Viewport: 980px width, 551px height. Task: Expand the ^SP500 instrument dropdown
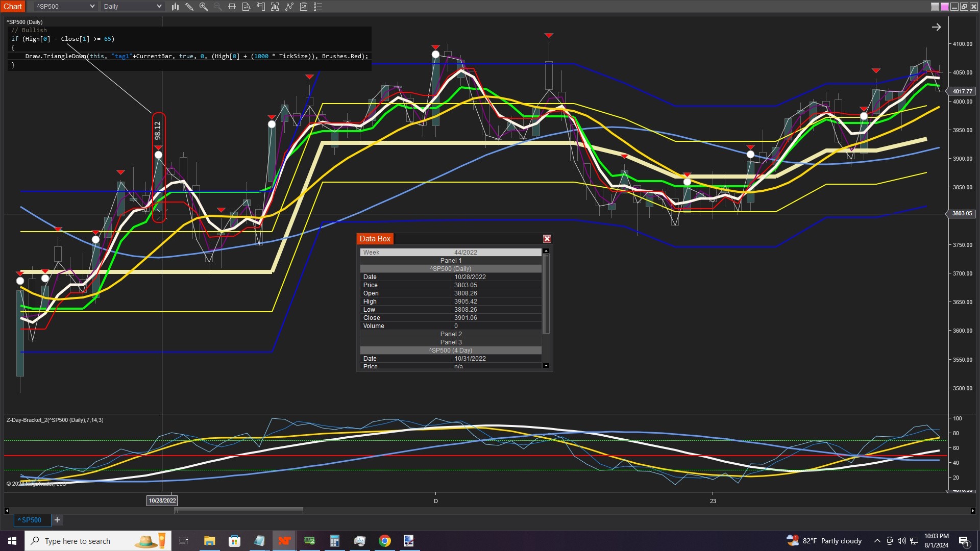(x=92, y=7)
